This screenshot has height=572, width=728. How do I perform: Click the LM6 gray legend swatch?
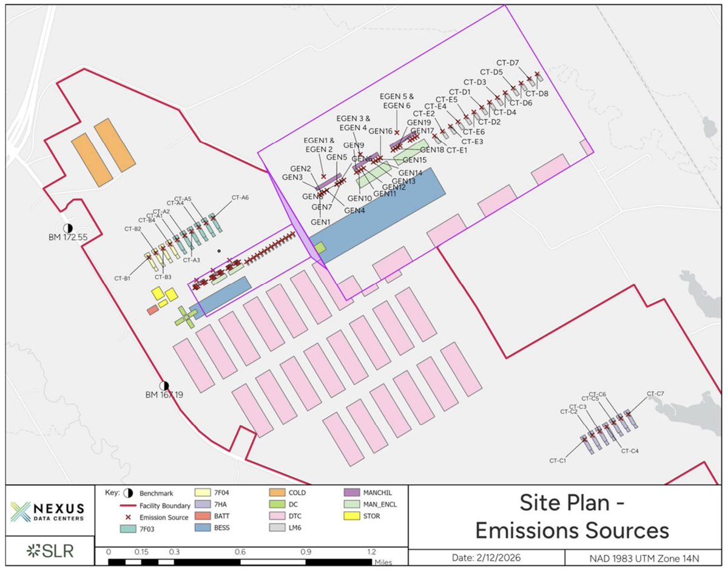(278, 528)
